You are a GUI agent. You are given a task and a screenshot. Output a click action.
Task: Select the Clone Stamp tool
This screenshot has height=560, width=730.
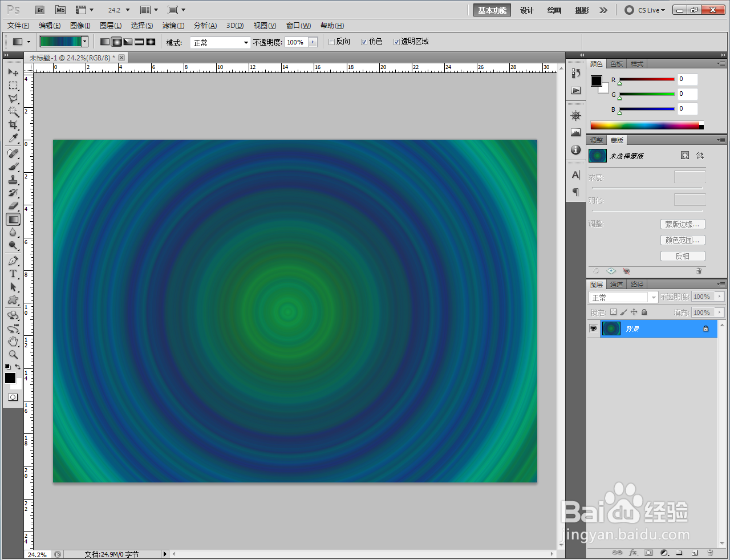point(13,180)
